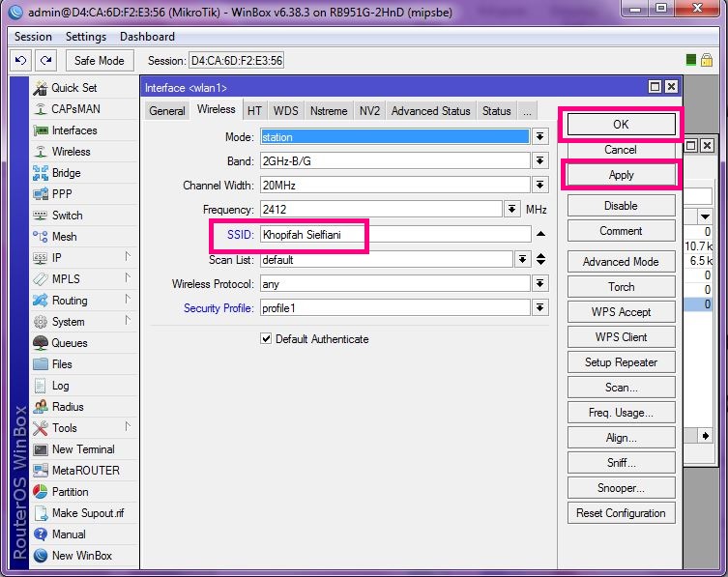Open Queues menu
This screenshot has width=728, height=577.
(83, 343)
